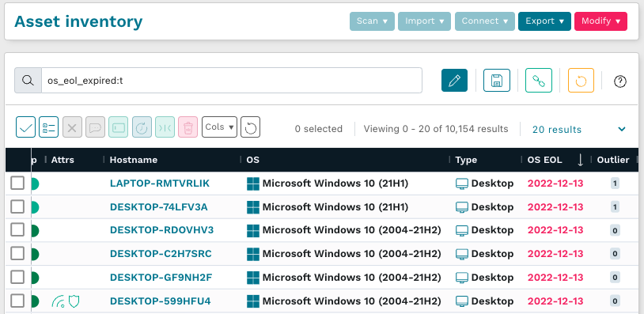644x314 pixels.
Task: Sort by the Type column header
Action: coord(466,160)
